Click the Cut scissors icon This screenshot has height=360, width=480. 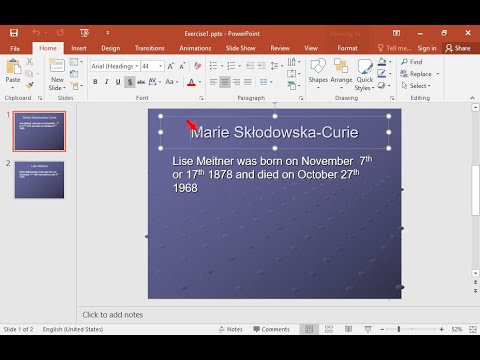point(30,62)
